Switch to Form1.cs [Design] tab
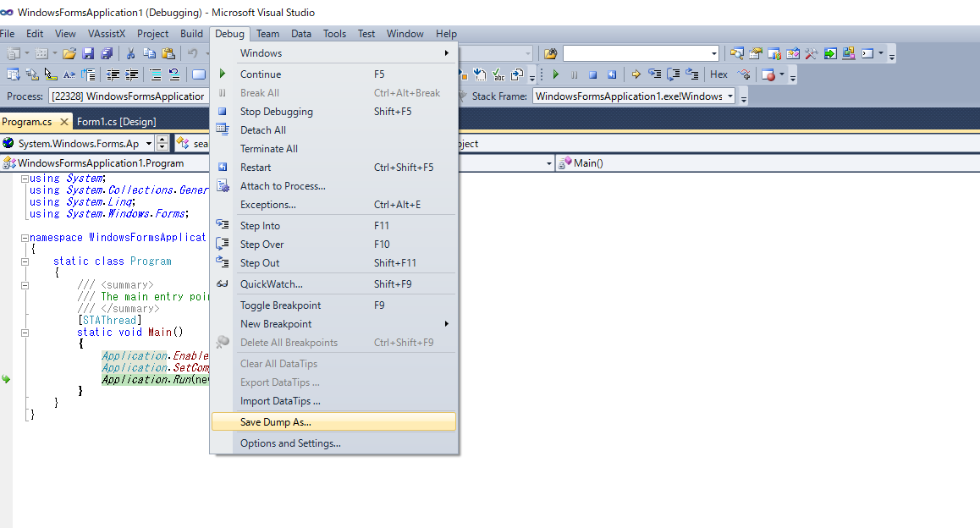 [x=116, y=122]
